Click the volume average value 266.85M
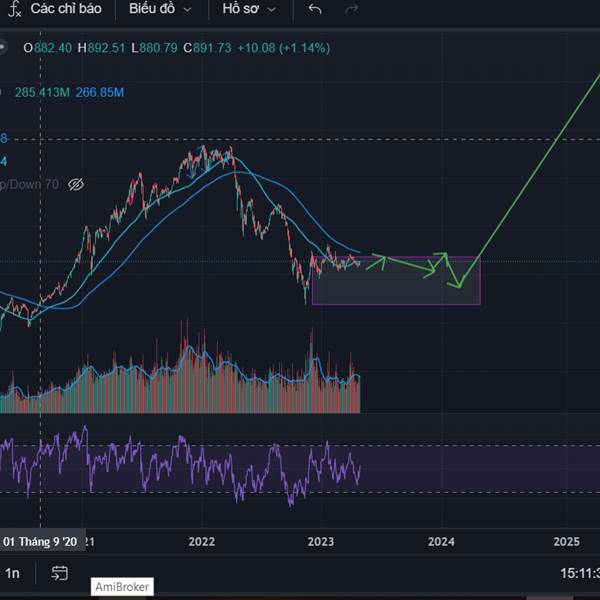This screenshot has height=600, width=600. click(99, 92)
